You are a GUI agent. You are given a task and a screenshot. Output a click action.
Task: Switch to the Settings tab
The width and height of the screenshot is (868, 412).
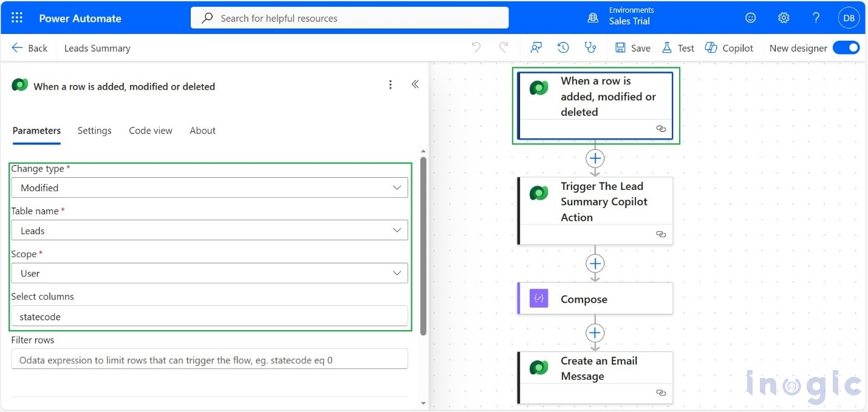(94, 130)
